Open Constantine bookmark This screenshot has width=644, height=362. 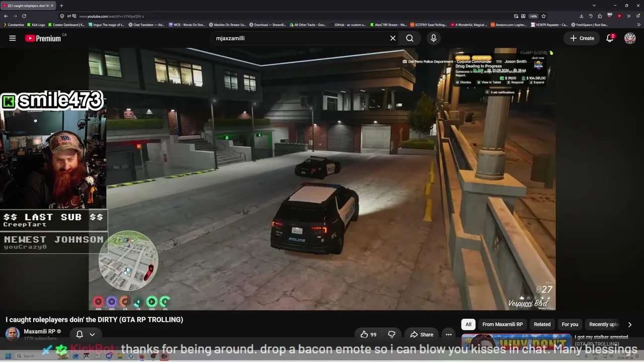(14, 25)
